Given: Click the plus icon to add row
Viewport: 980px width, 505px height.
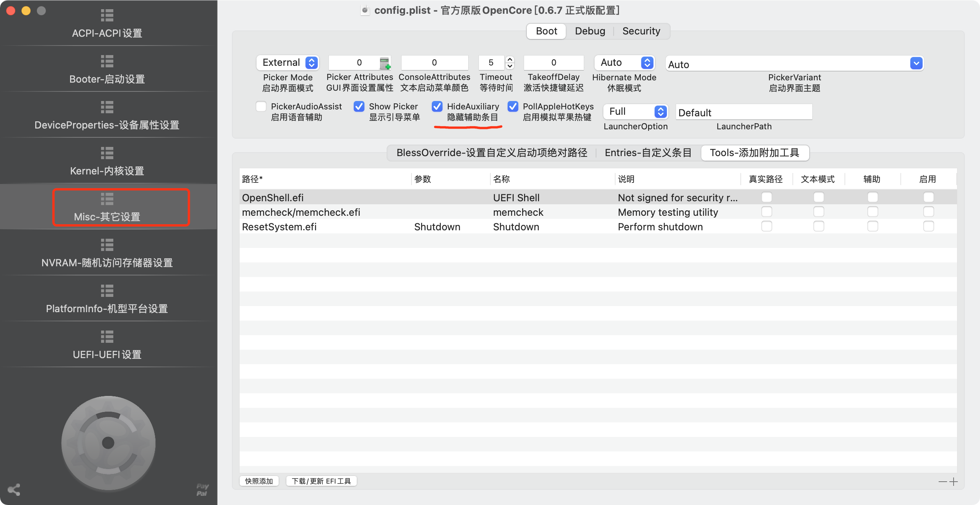Looking at the screenshot, I should pyautogui.click(x=954, y=482).
